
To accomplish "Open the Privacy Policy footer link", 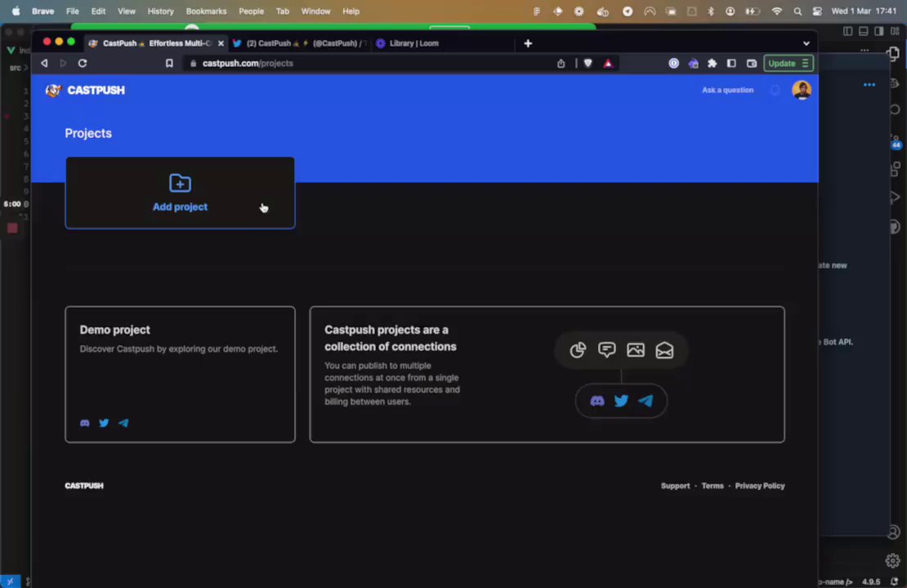I will coord(759,486).
